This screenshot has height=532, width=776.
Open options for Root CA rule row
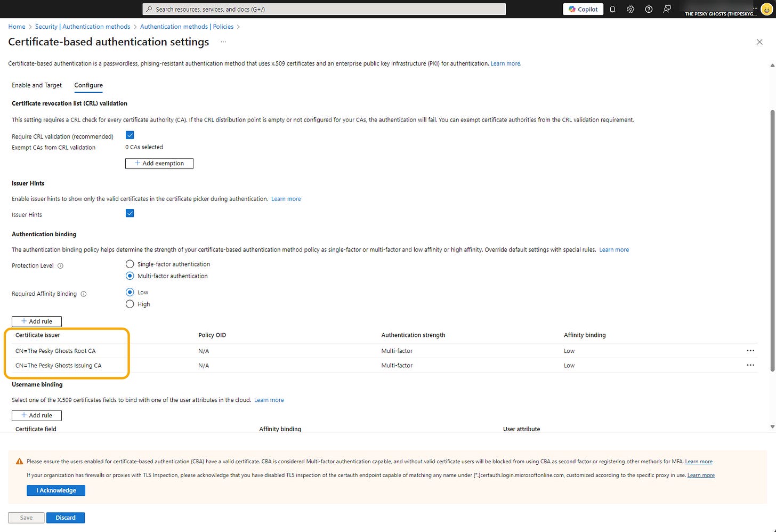(x=750, y=351)
